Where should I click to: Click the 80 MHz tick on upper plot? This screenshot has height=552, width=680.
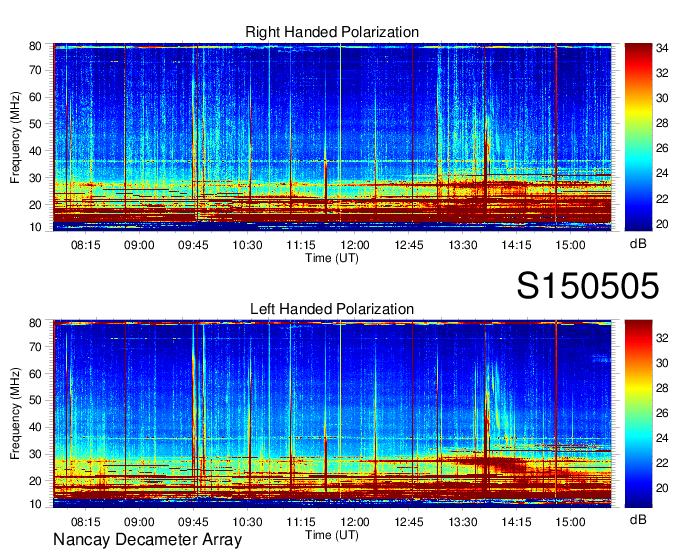(x=35, y=46)
